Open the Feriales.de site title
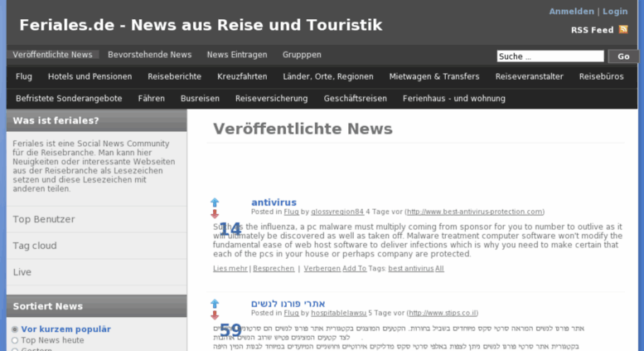The height and width of the screenshot is (351, 644). pos(201,25)
